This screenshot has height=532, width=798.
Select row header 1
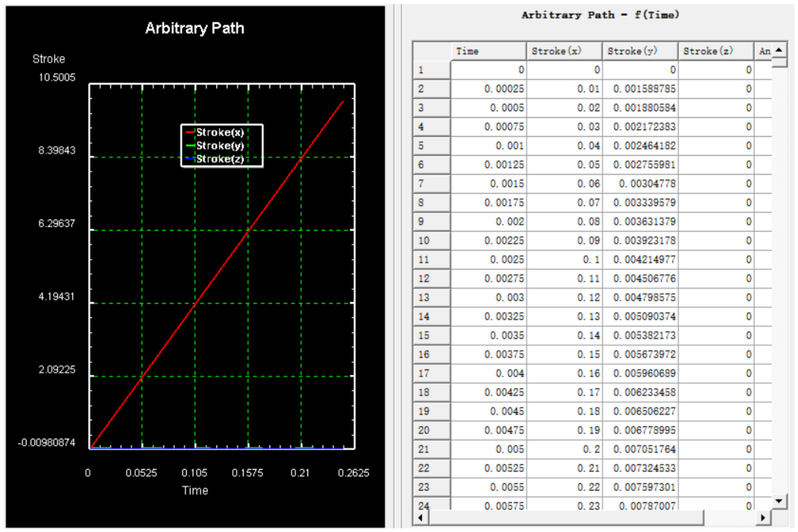point(432,70)
